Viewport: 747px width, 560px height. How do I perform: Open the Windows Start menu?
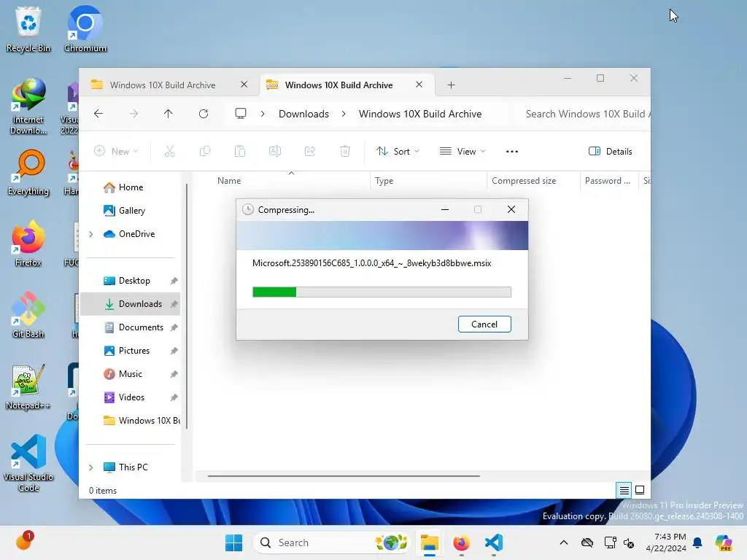[x=233, y=542]
